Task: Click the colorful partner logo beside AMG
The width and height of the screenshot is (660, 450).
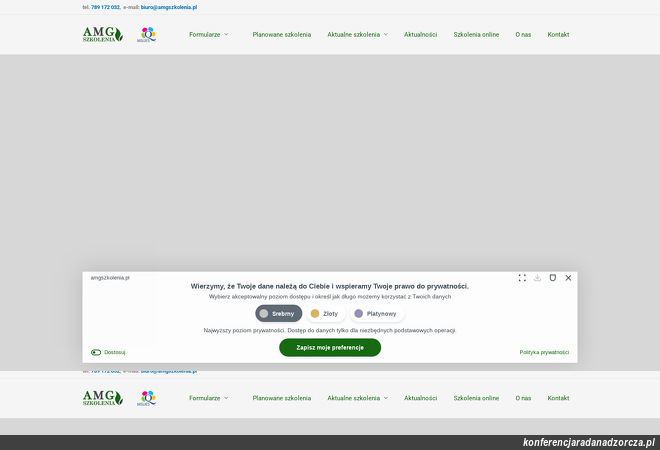Action: coord(147,34)
